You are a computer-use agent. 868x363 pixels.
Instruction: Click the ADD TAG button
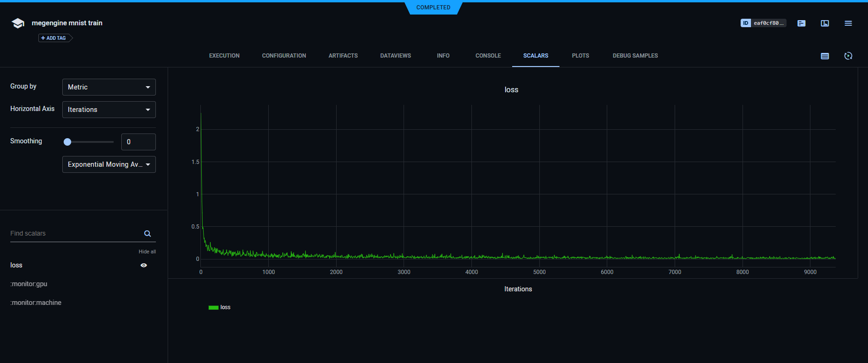click(x=54, y=38)
